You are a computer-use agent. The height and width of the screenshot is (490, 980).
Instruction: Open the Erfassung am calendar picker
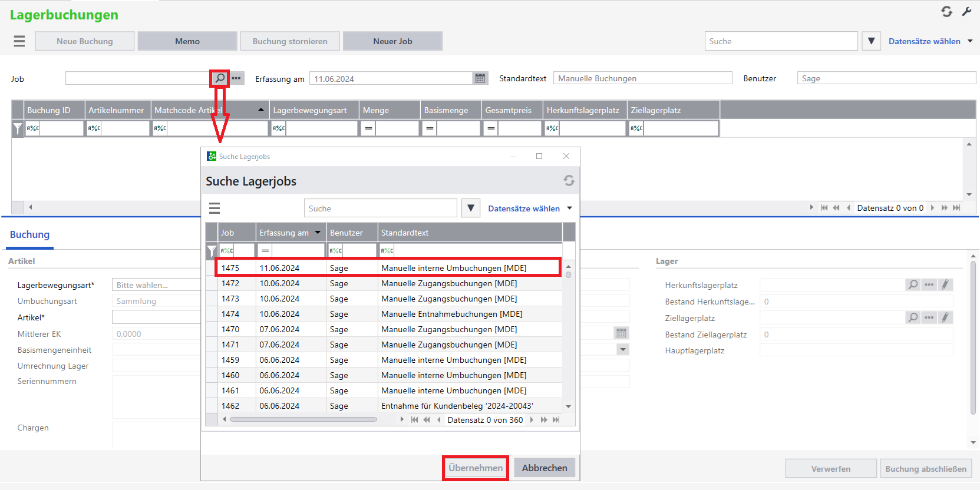pos(480,78)
